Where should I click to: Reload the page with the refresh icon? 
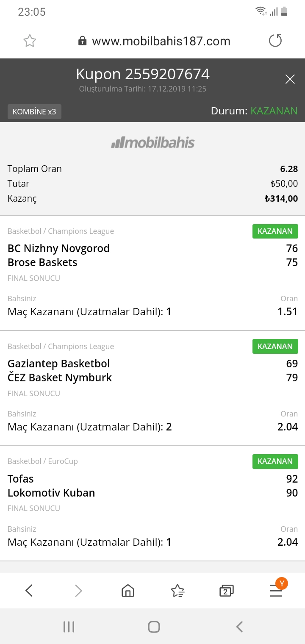[x=275, y=41]
